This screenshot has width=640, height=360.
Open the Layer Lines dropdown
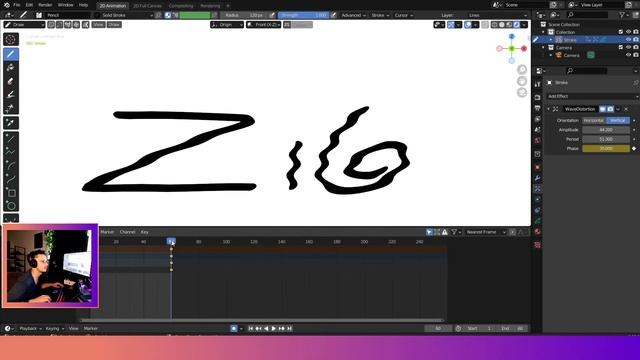498,15
